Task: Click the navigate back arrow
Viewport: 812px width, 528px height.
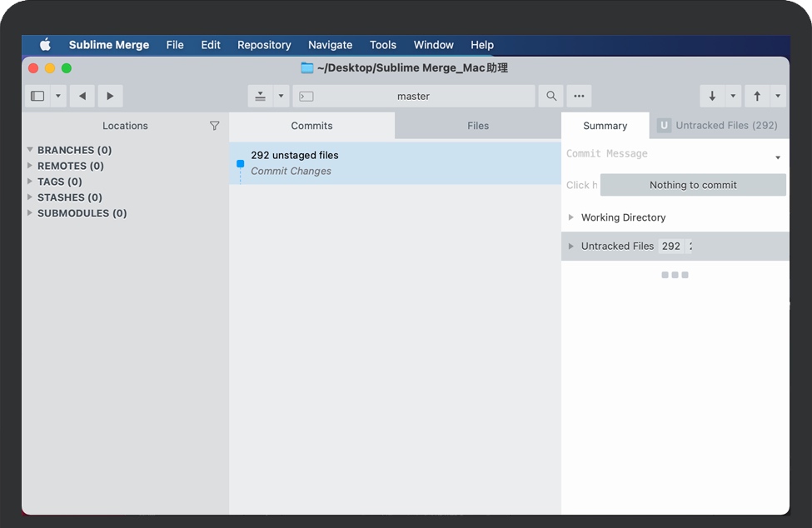Action: click(82, 96)
